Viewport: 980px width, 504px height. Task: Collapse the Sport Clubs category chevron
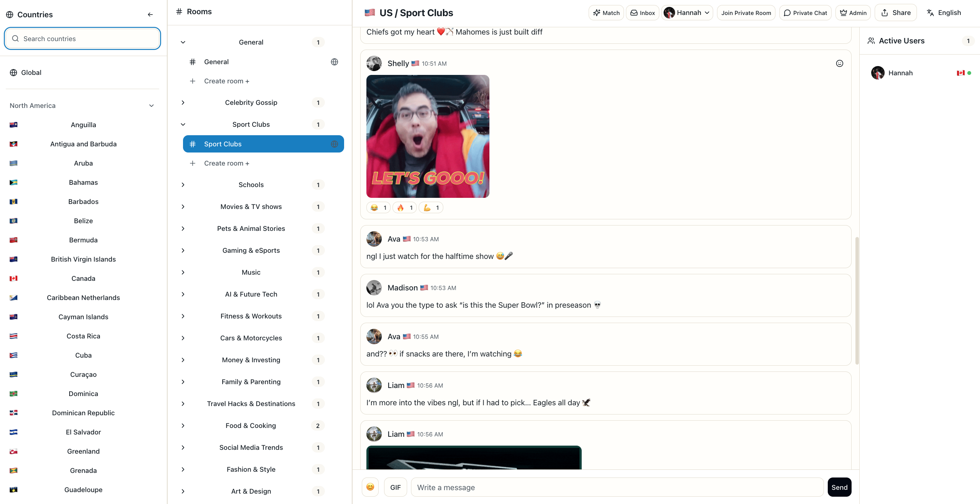183,124
